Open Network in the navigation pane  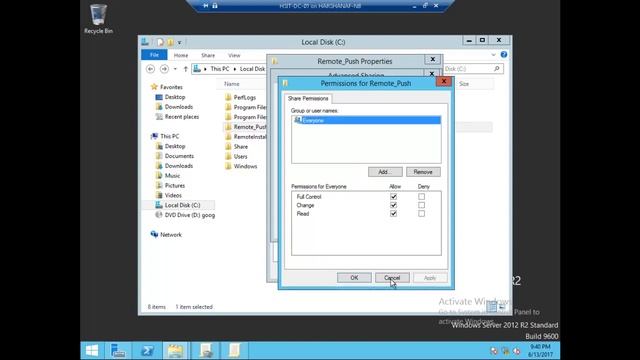pyautogui.click(x=171, y=235)
